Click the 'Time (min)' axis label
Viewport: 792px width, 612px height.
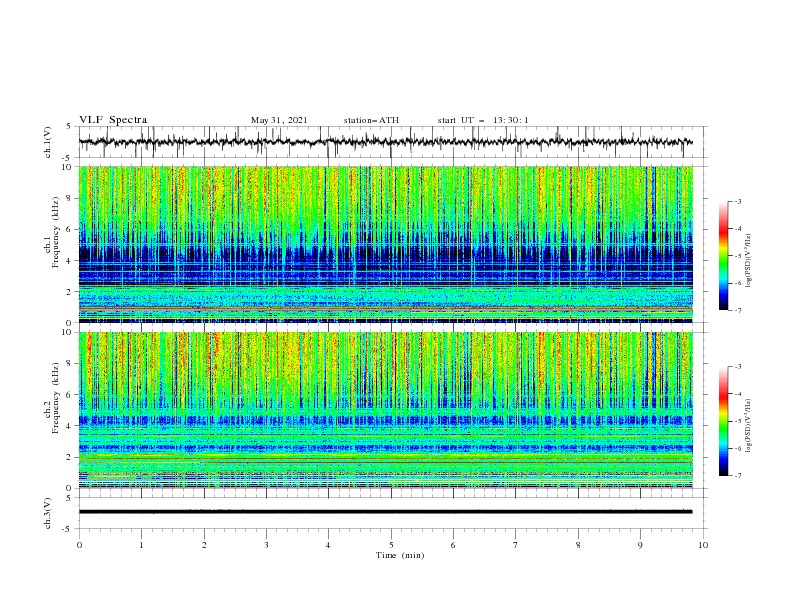click(400, 555)
